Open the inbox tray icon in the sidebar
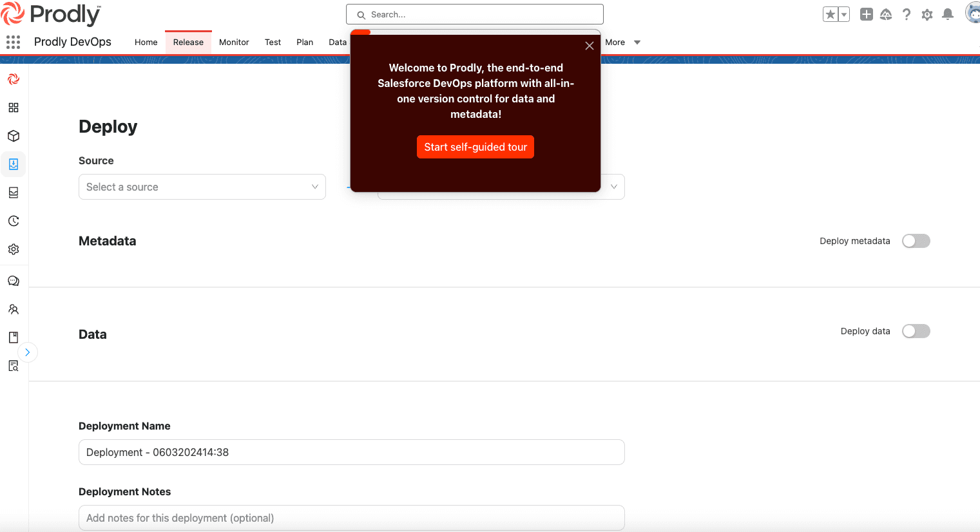The width and height of the screenshot is (980, 532). [x=14, y=193]
